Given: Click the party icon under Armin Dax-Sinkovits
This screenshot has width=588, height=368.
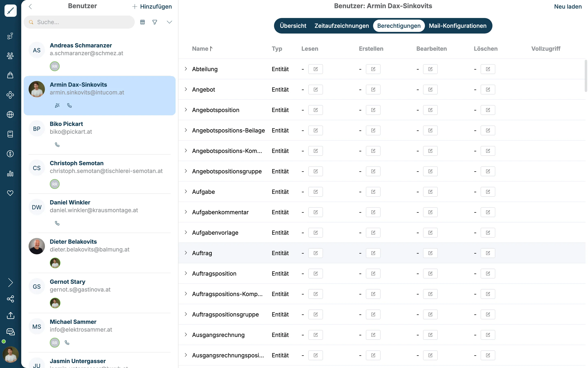Looking at the screenshot, I should coord(57,105).
